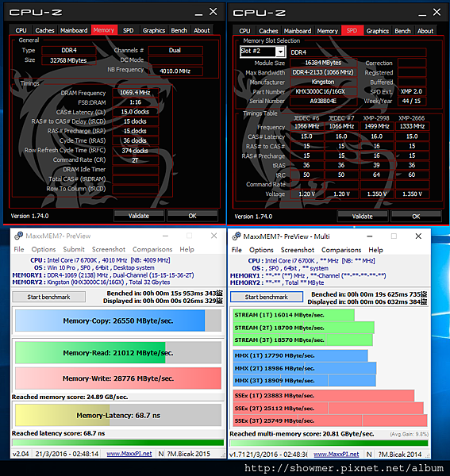Viewport: 450px width, 476px height.
Task: Open Options menu in MaxxMEM PreView window
Action: click(x=44, y=249)
